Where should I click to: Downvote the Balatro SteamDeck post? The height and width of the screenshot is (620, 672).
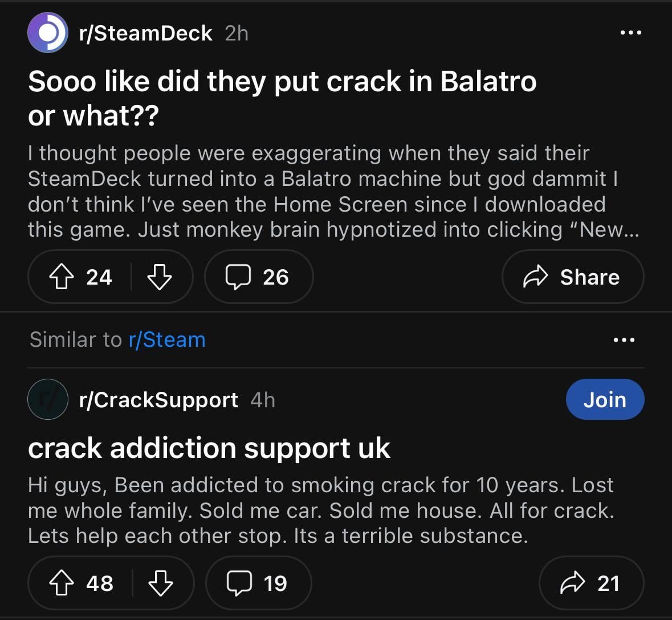click(159, 277)
